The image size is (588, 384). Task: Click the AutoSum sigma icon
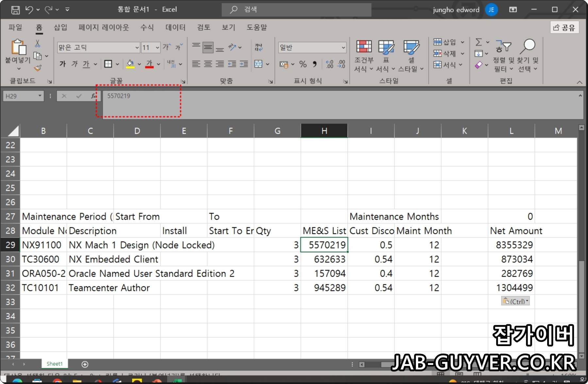click(479, 42)
